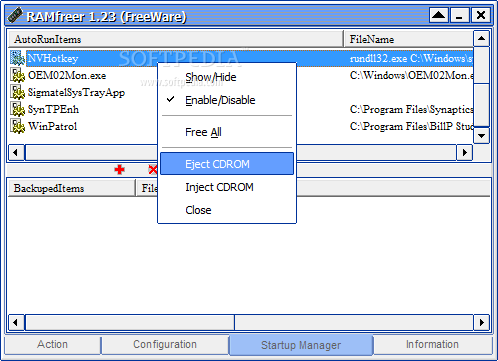This screenshot has height=361, width=498.
Task: Choose Show/Hide from the context menu
Action: [227, 77]
